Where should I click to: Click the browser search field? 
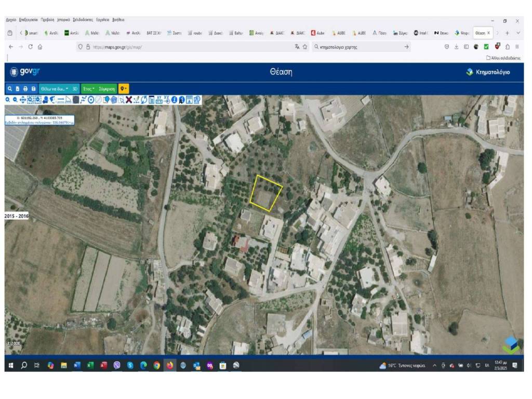pos(358,47)
